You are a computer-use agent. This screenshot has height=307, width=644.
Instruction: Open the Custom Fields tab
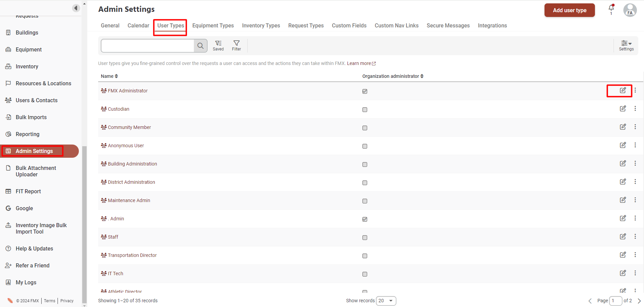349,26
